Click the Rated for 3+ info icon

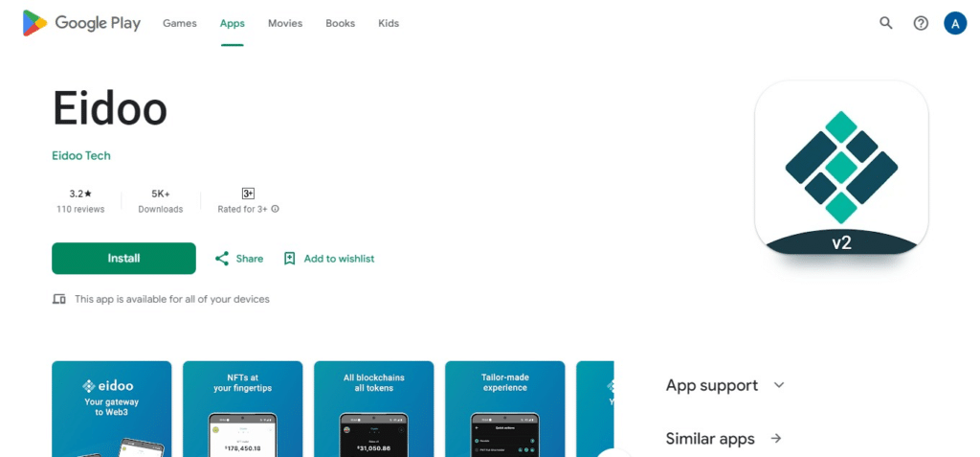point(275,209)
